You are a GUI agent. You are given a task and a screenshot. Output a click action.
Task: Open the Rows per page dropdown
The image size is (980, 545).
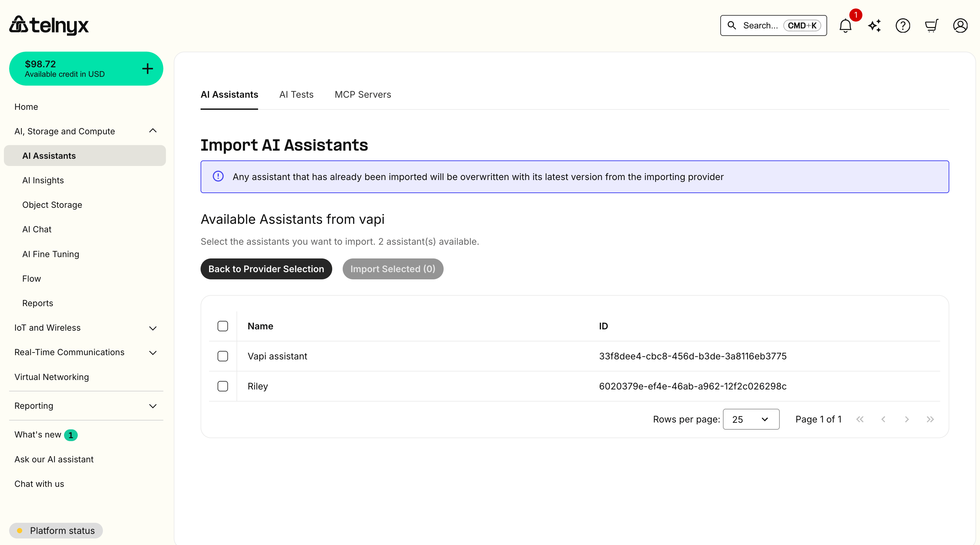coord(751,419)
